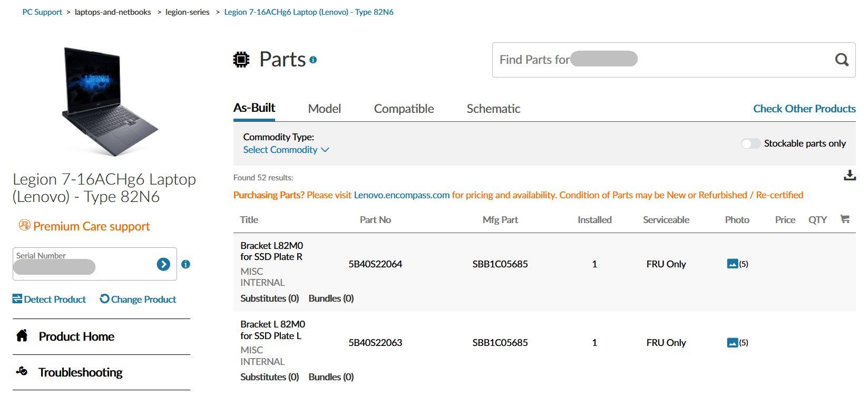Click the Find Parts search field
Image resolution: width=868 pixels, height=395 pixels.
tap(659, 60)
